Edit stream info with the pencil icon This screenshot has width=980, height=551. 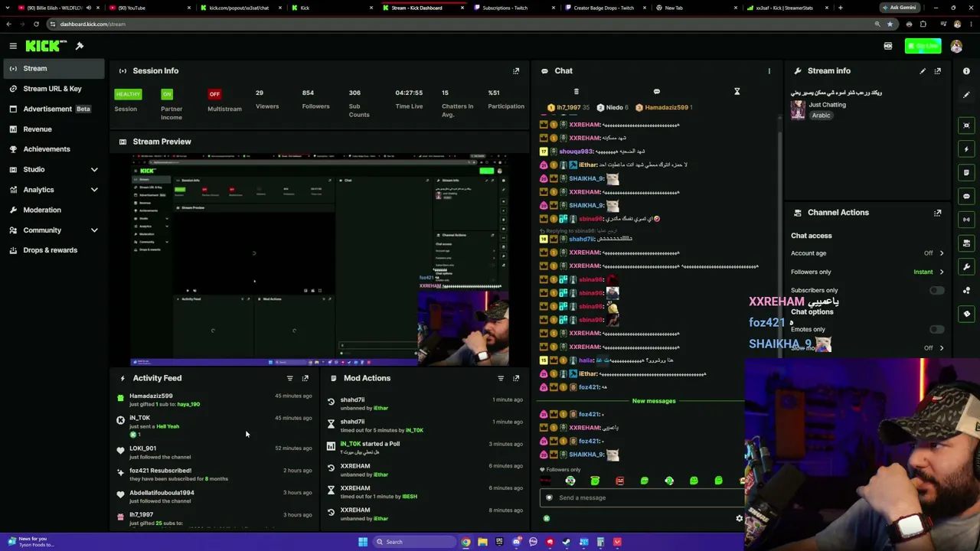tap(923, 71)
